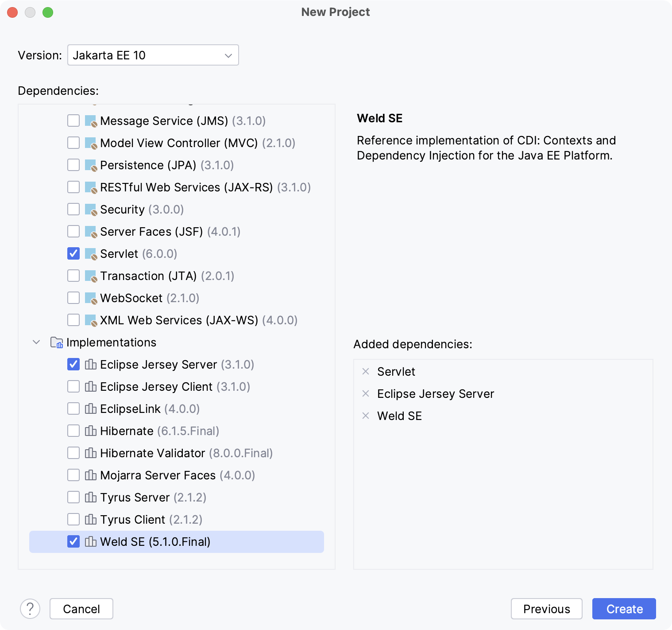Screen dimensions: 672x630
Task: Open the help question mark button
Action: click(30, 609)
